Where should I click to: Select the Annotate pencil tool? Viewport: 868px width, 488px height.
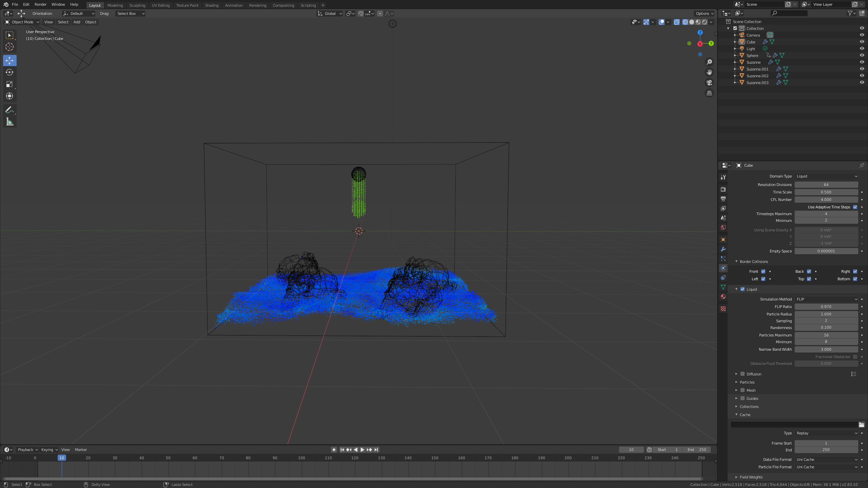9,110
